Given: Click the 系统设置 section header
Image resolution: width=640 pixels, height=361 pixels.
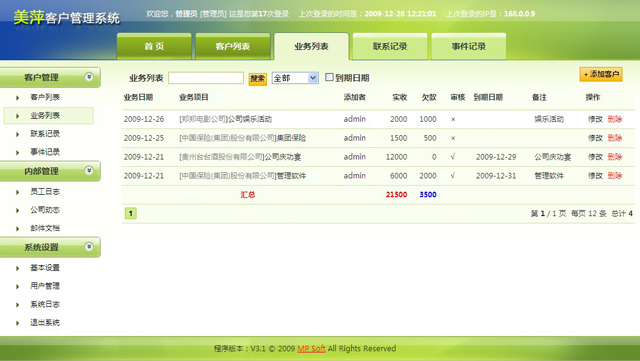Looking at the screenshot, I should click(50, 247).
